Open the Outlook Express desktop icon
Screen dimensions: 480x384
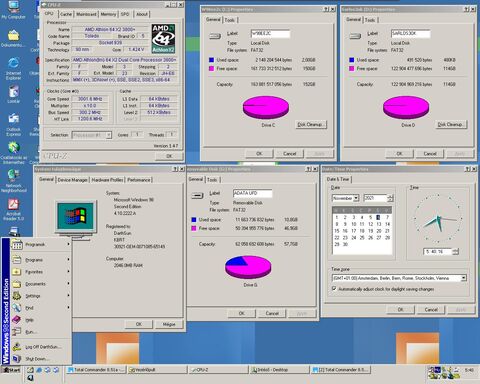pyautogui.click(x=13, y=119)
